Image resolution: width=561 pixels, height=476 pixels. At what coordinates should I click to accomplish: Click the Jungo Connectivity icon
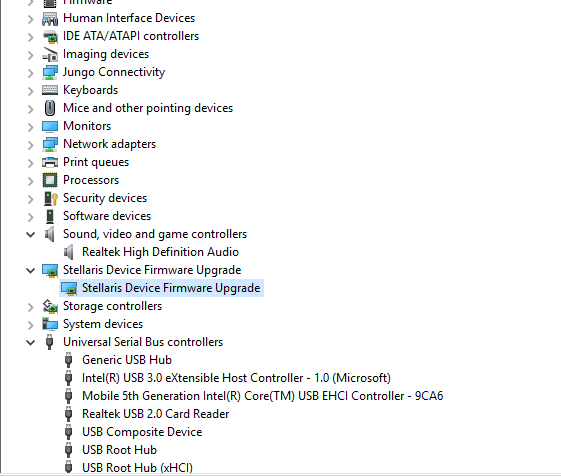[x=50, y=72]
